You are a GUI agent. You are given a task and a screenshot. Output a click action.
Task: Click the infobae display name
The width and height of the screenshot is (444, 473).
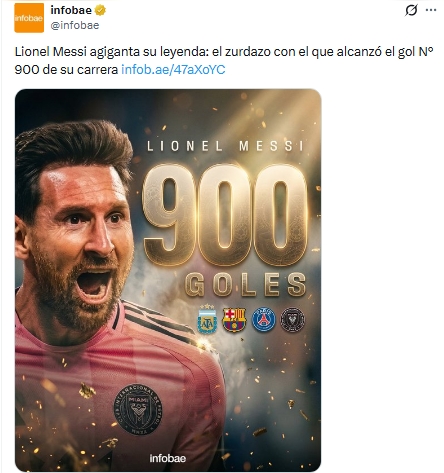[x=71, y=10]
